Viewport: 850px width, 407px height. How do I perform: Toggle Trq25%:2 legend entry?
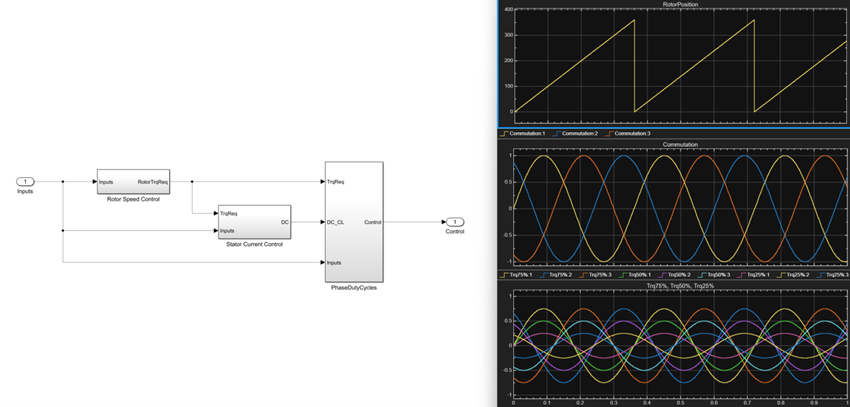pyautogui.click(x=795, y=275)
